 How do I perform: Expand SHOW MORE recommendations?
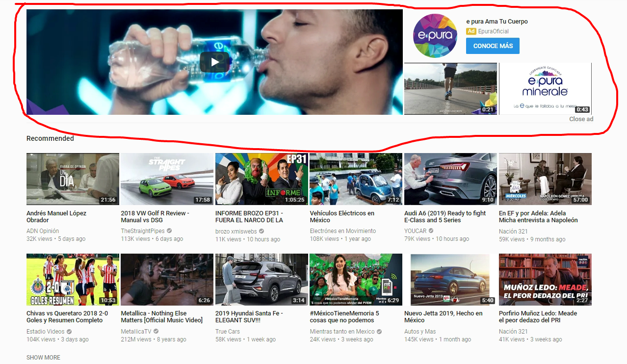pos(44,358)
